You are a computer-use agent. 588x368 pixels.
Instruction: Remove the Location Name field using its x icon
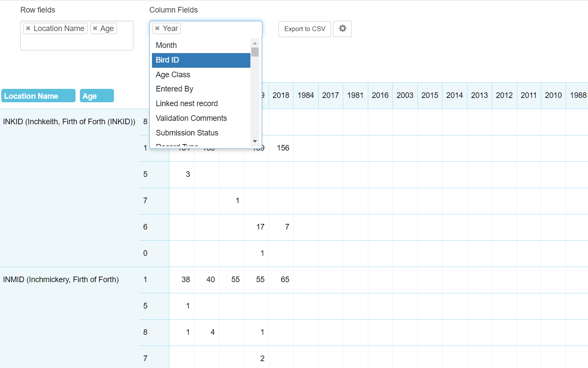pyautogui.click(x=28, y=28)
